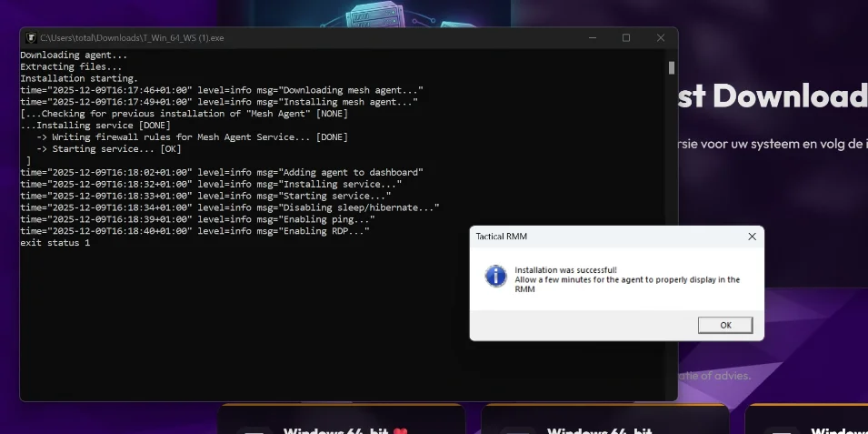Click the "Disabling sleep/hibernate..." log line

(230, 207)
